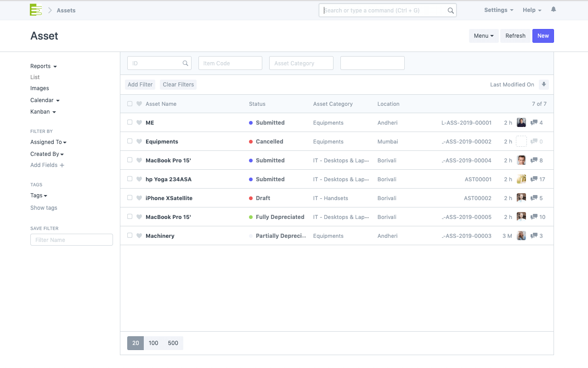Select all assets with header checkbox

(130, 104)
